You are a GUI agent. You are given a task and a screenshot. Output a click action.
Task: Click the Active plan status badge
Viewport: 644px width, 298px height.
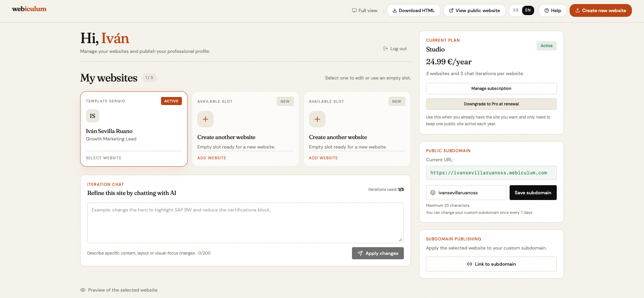[x=547, y=46]
